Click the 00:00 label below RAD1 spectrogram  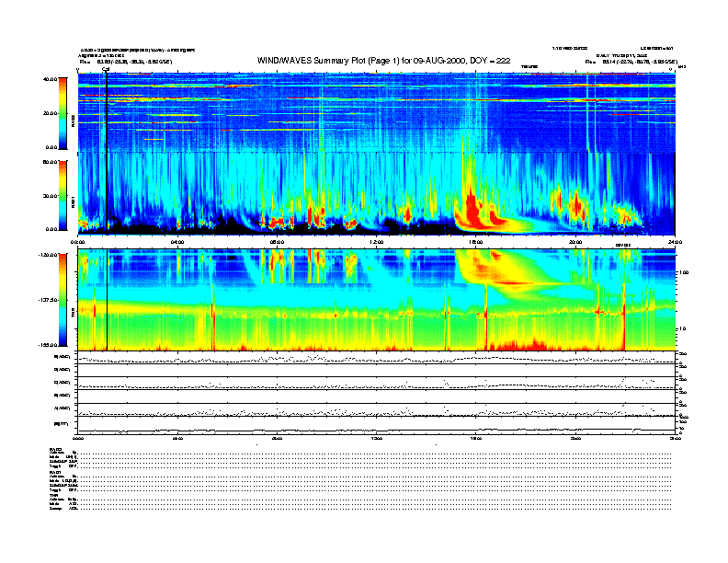click(77, 242)
